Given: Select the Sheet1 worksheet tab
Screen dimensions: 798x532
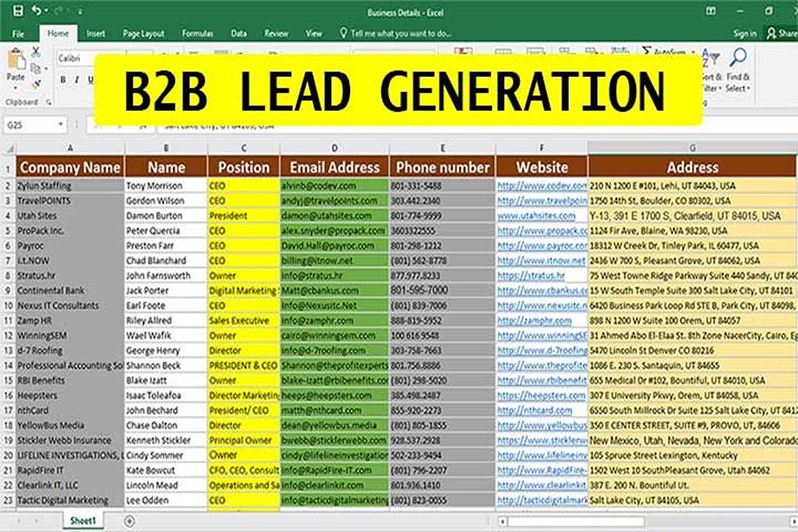Looking at the screenshot, I should [x=84, y=521].
